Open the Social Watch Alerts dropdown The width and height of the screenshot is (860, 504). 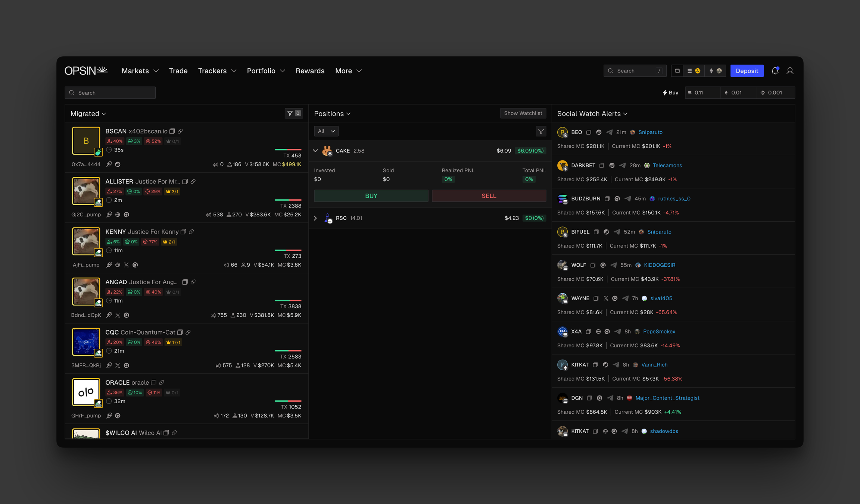592,114
